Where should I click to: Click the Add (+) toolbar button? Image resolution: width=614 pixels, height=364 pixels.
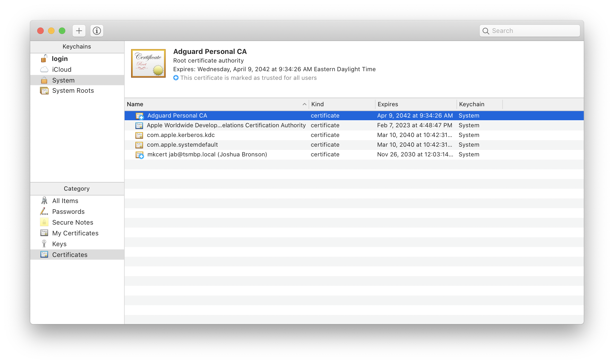tap(79, 30)
